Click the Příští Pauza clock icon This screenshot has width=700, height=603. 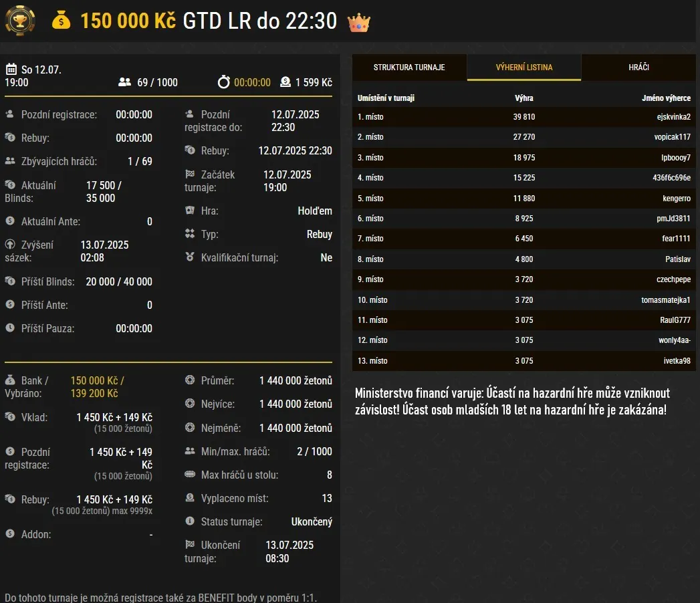[10, 328]
